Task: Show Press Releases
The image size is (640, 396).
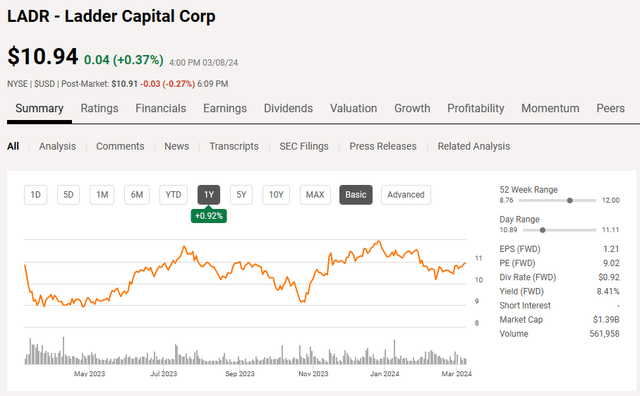Action: [x=383, y=146]
